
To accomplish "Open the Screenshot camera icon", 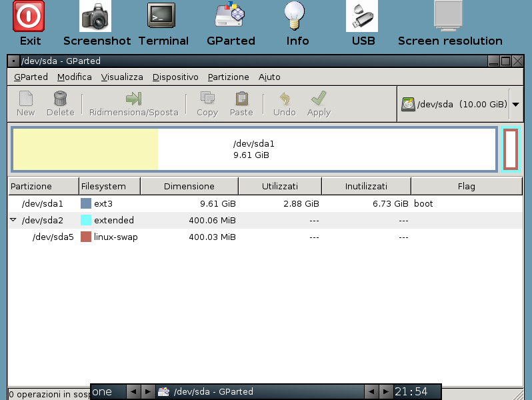I will 95,16.
